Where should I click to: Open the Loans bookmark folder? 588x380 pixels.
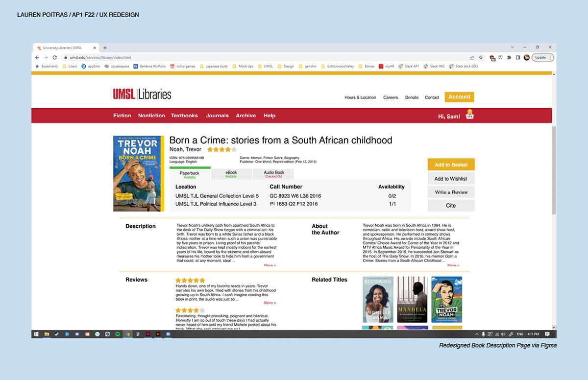pos(70,66)
